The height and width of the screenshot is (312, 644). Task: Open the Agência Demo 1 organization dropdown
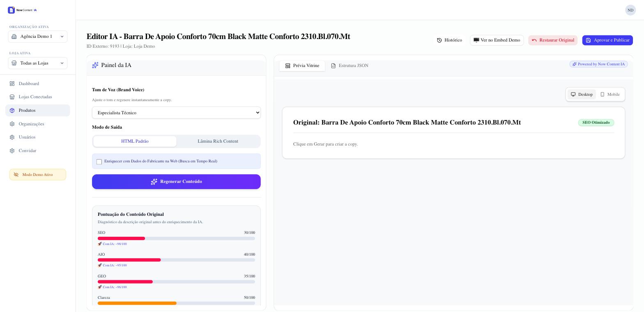[x=38, y=37]
